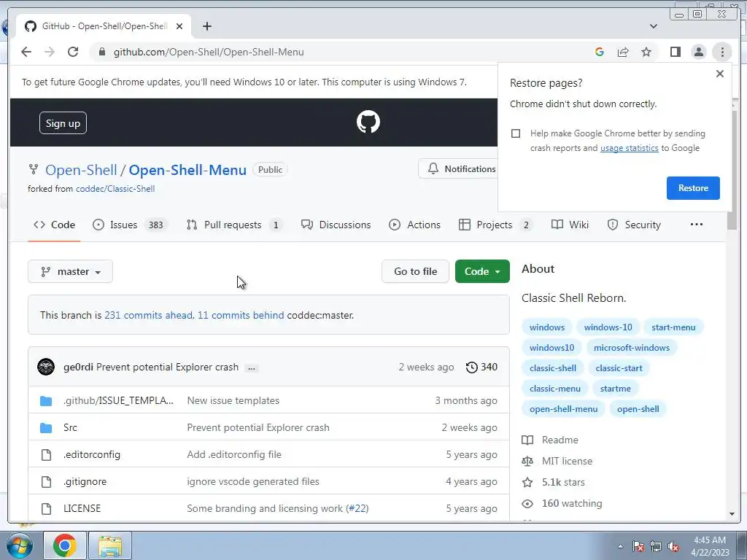Expand the green Code dropdown
Image resolution: width=747 pixels, height=560 pixels.
tap(482, 271)
